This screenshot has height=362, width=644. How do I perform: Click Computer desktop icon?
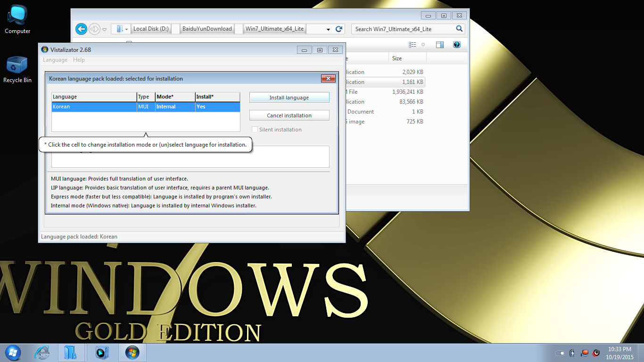[x=17, y=20]
